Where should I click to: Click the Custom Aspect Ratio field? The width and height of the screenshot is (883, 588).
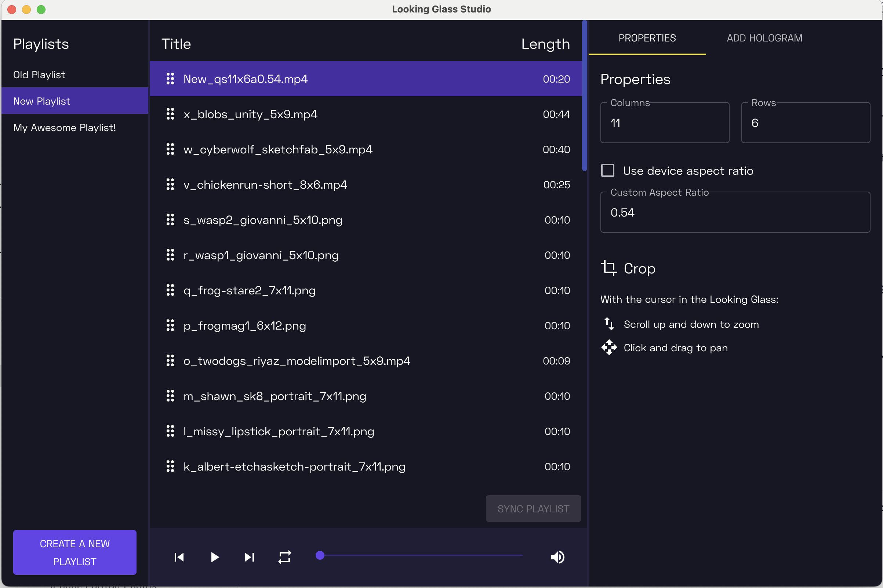point(735,213)
